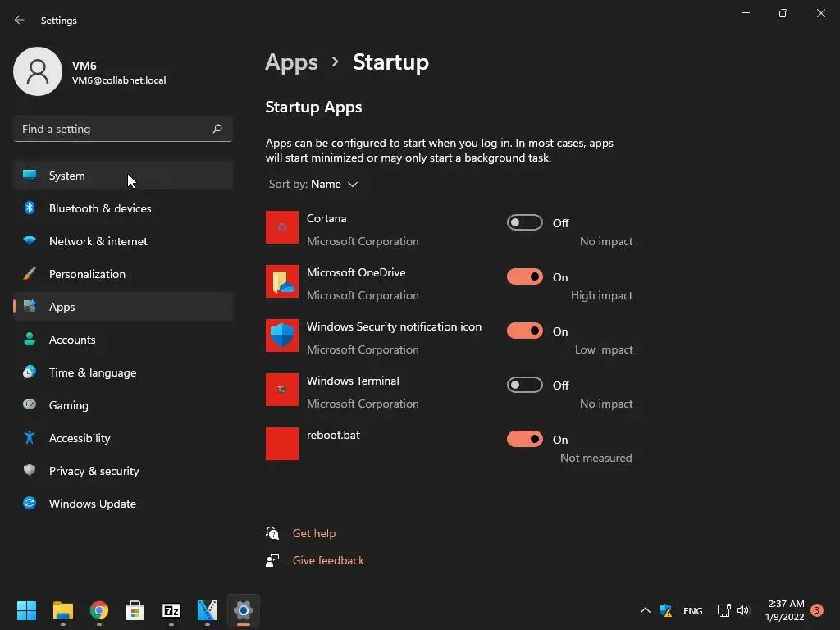Go back to Apps via breadcrumb
This screenshot has height=630, width=840.
291,62
